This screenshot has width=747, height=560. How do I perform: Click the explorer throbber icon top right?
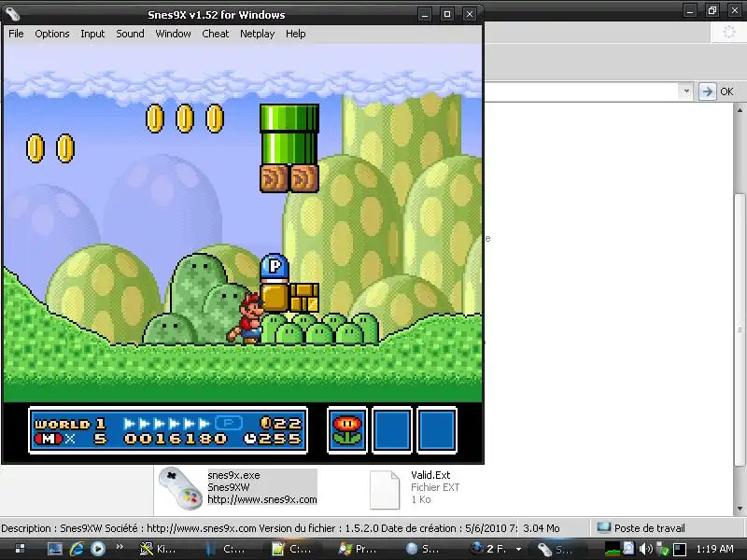coord(729,33)
